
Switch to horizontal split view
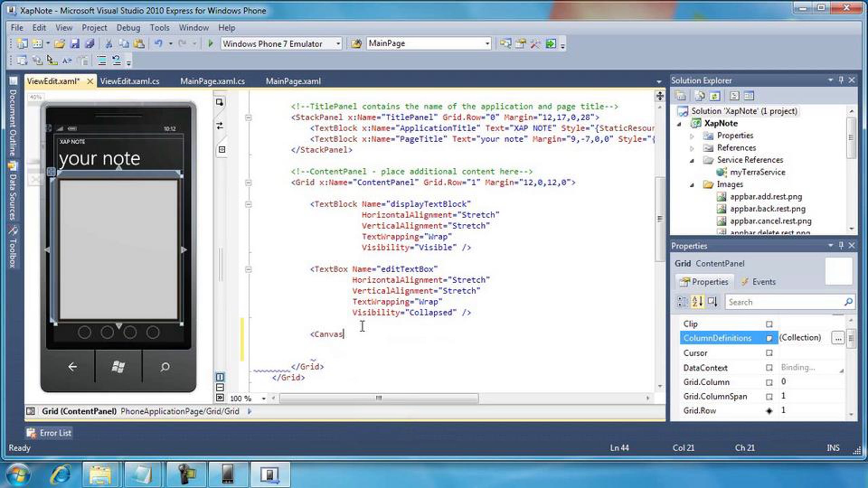click(x=220, y=388)
